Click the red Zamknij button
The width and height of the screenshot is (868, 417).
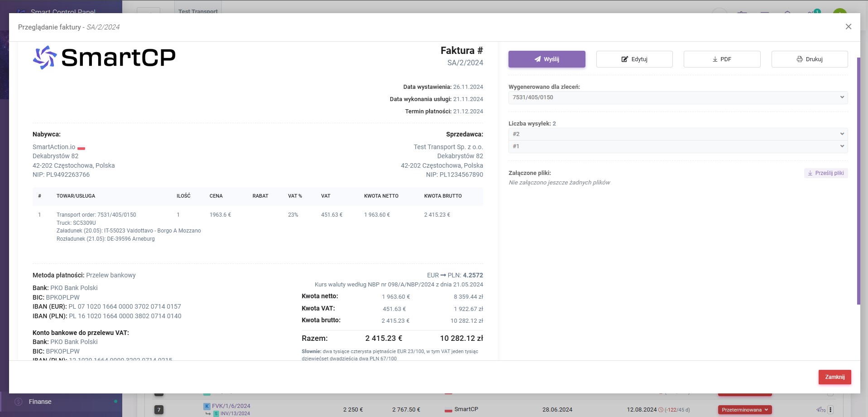(834, 377)
